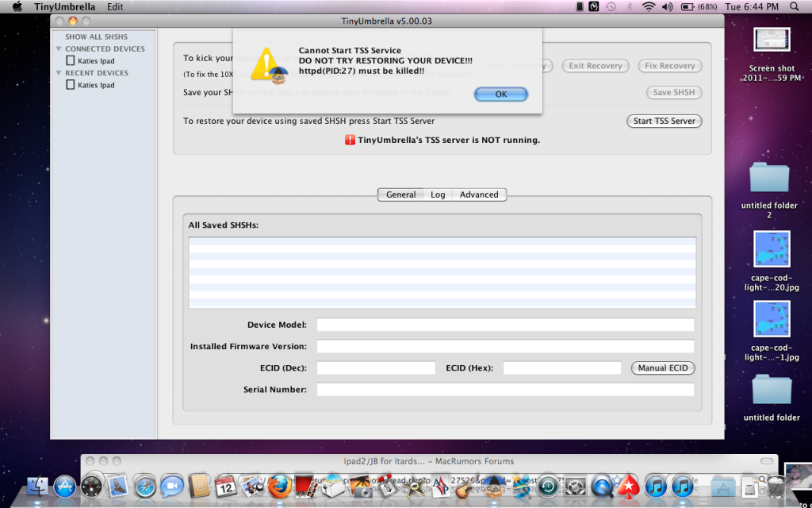
Task: Open the App Store from the Dock
Action: pyautogui.click(x=65, y=487)
